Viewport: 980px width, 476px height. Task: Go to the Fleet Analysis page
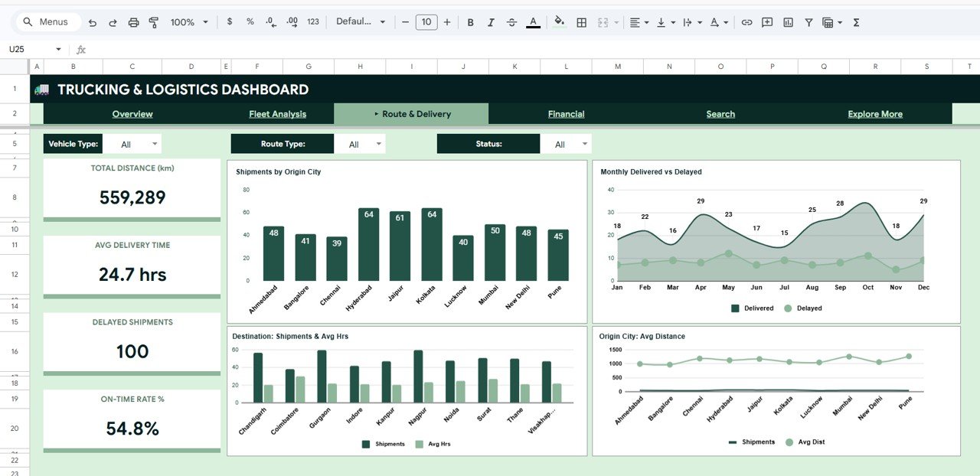(279, 113)
